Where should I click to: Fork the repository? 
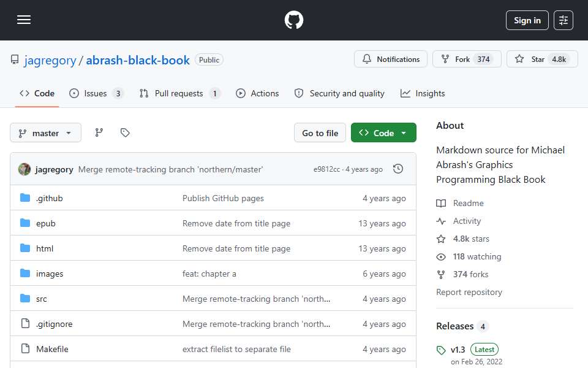click(467, 59)
